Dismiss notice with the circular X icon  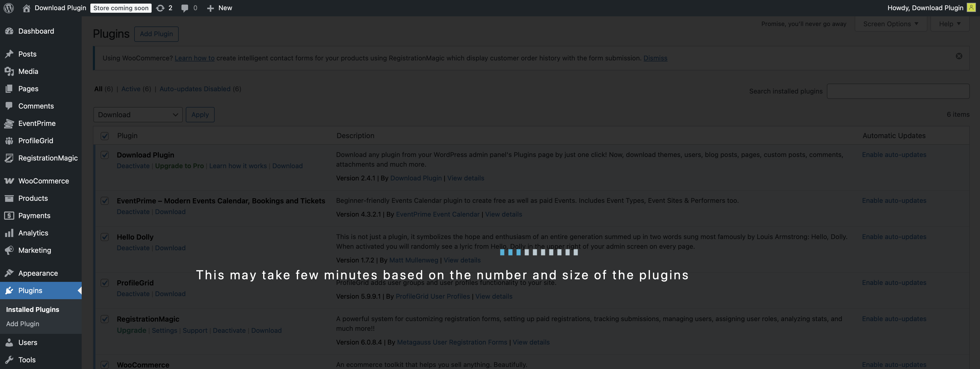click(959, 56)
